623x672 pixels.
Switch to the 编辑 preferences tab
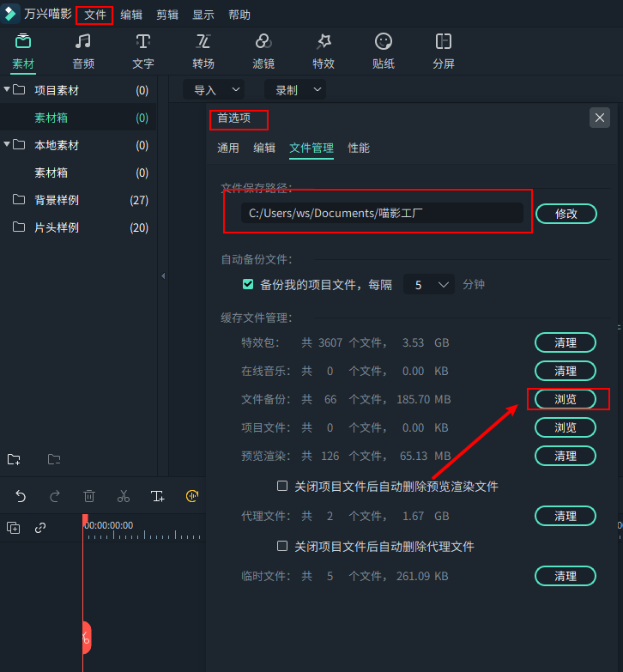coord(264,148)
